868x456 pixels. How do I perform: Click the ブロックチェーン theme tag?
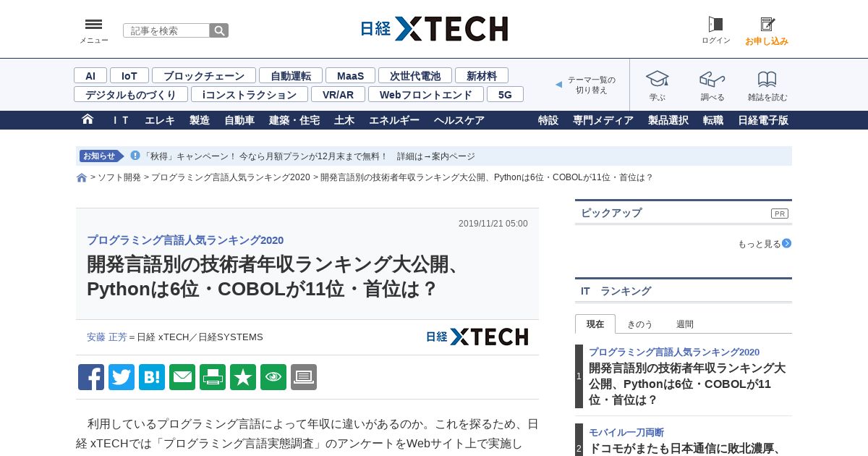tap(204, 75)
